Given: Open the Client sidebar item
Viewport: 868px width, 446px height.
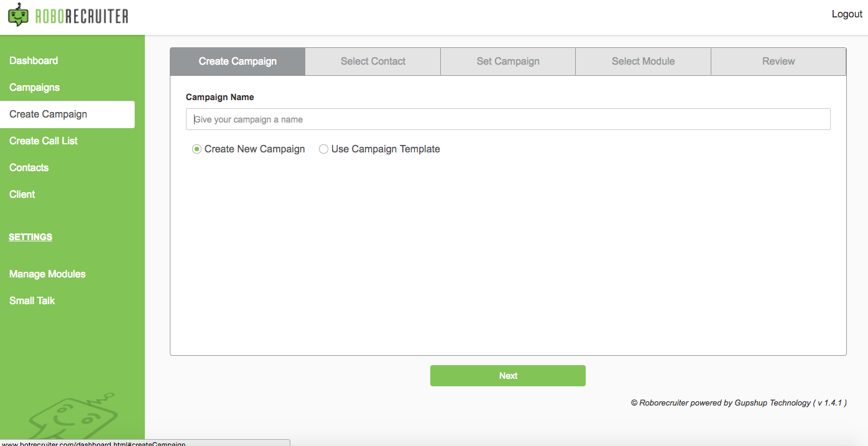Looking at the screenshot, I should [x=22, y=195].
